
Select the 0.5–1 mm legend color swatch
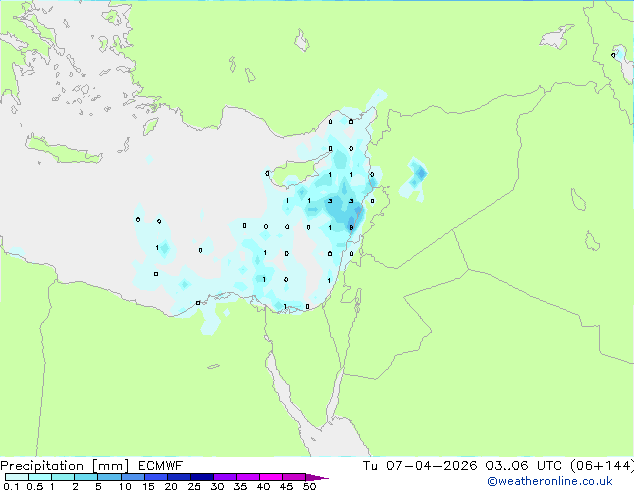tap(40, 477)
